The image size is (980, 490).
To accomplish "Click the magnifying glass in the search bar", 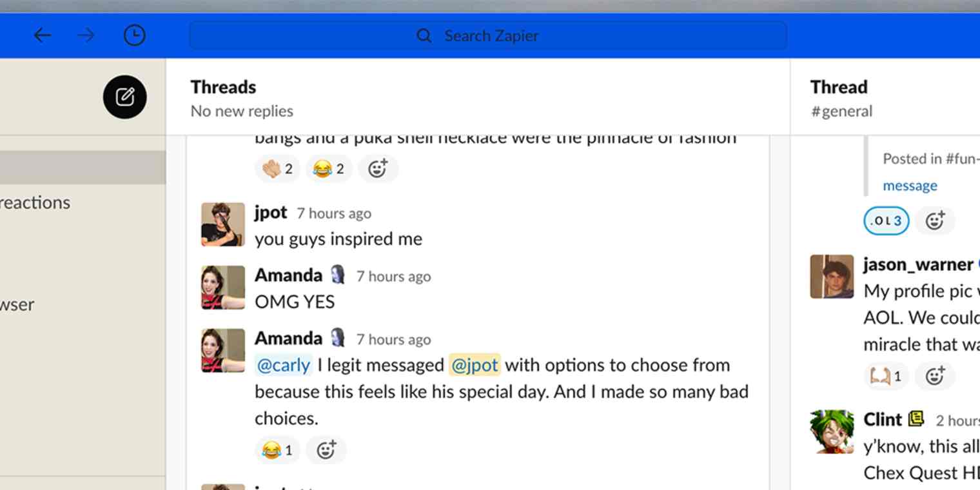I will point(424,35).
